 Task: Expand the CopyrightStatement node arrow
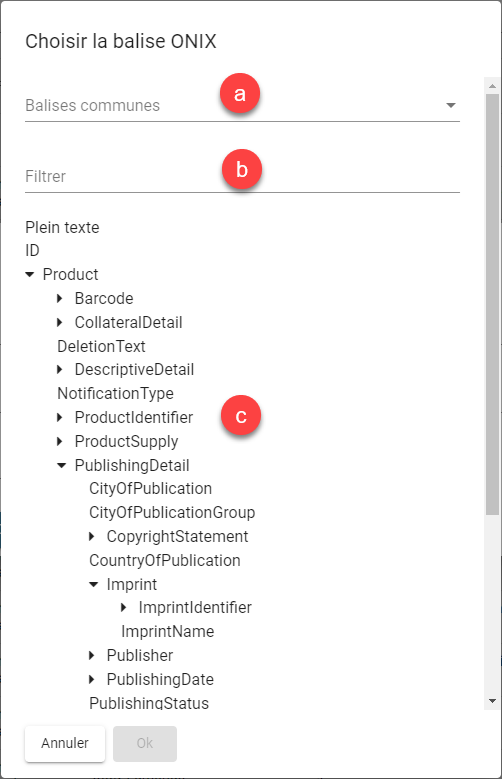[92, 537]
